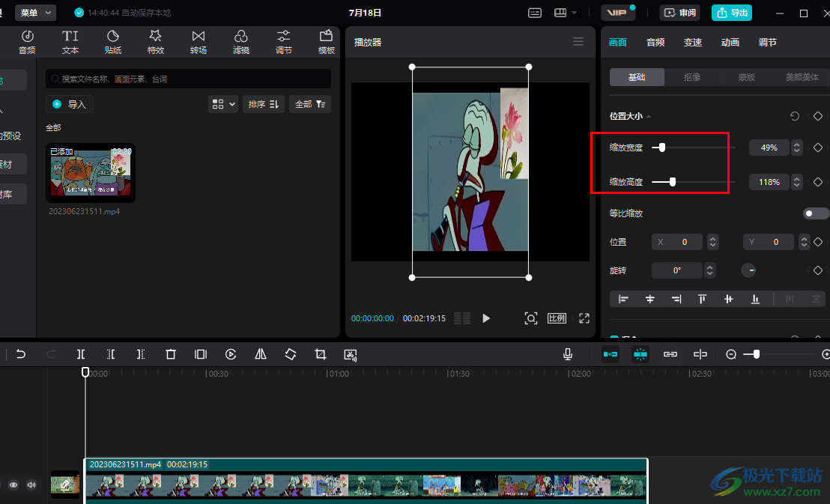Viewport: 830px width, 504px height.
Task: Open the 排序 sort dropdown
Action: click(x=263, y=104)
